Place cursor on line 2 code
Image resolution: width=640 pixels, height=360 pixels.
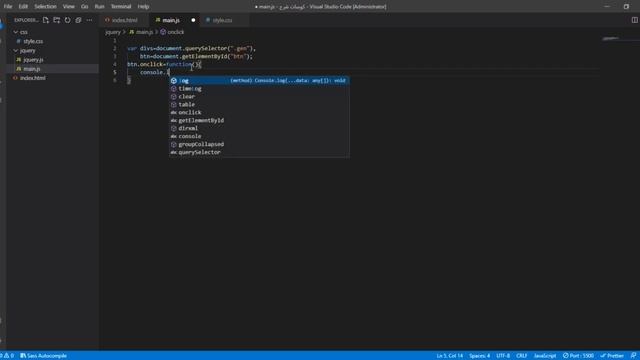pos(191,49)
